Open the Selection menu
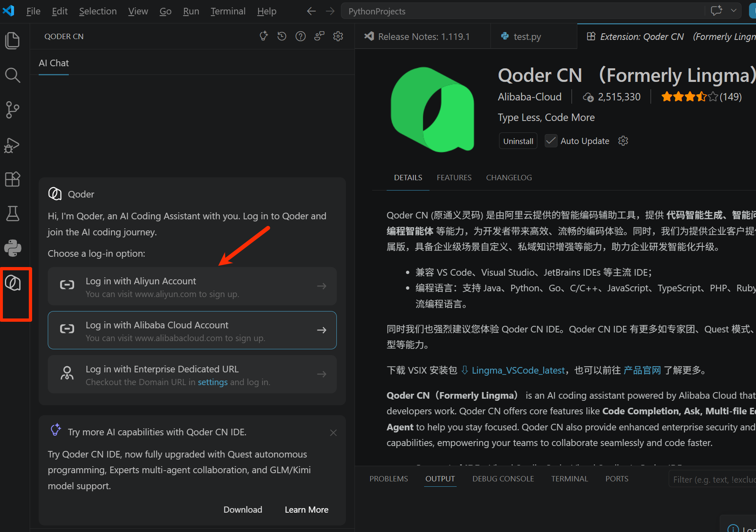Viewport: 756px width, 532px height. coord(98,11)
